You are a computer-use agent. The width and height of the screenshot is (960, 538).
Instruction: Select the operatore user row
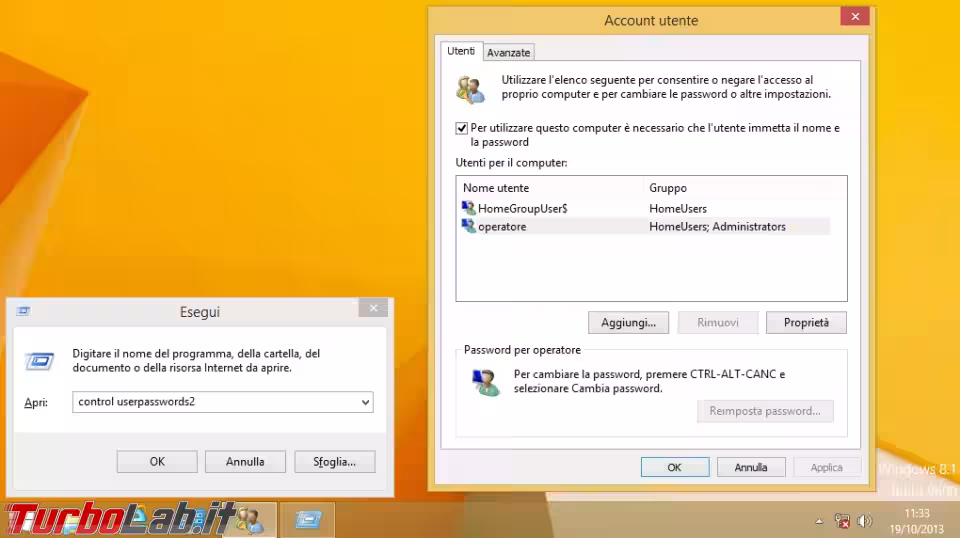[x=645, y=226]
